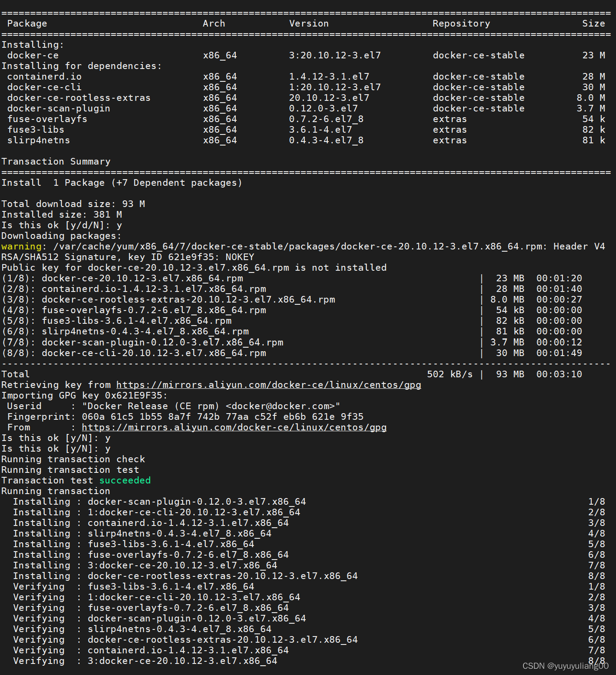Click the "Is this ok [y/d/N]: y" prompt
Screen dimensions: 616x675
pos(62,225)
